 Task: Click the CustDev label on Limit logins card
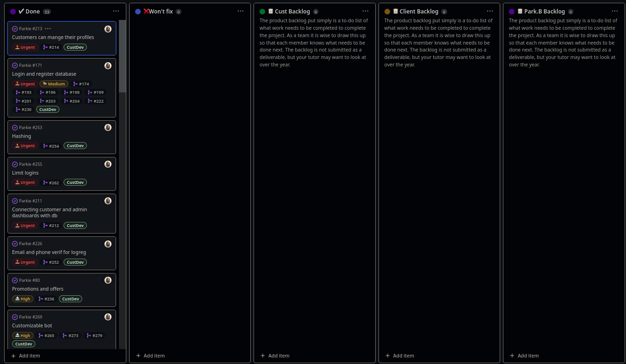75,182
